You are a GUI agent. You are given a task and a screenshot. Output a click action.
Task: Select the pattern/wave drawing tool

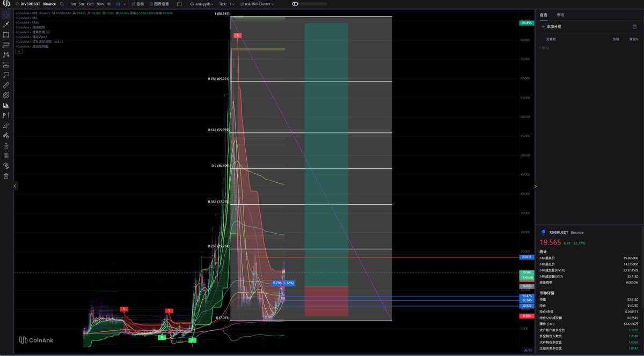click(6, 55)
